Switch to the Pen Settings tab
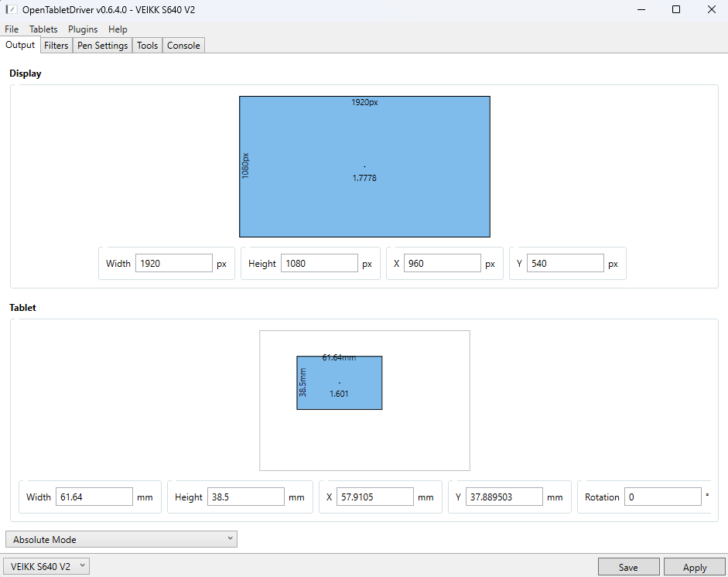The height and width of the screenshot is (577, 728). coord(103,46)
